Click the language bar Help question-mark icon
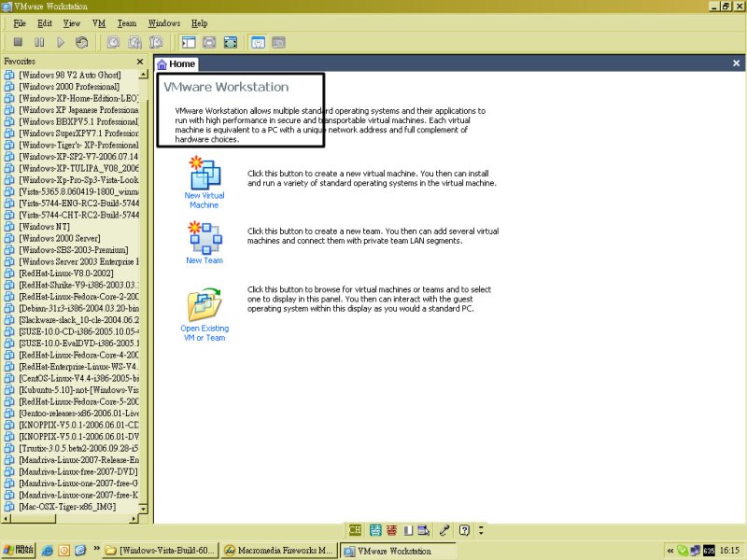Viewport: 747px width, 560px height. 464,530
